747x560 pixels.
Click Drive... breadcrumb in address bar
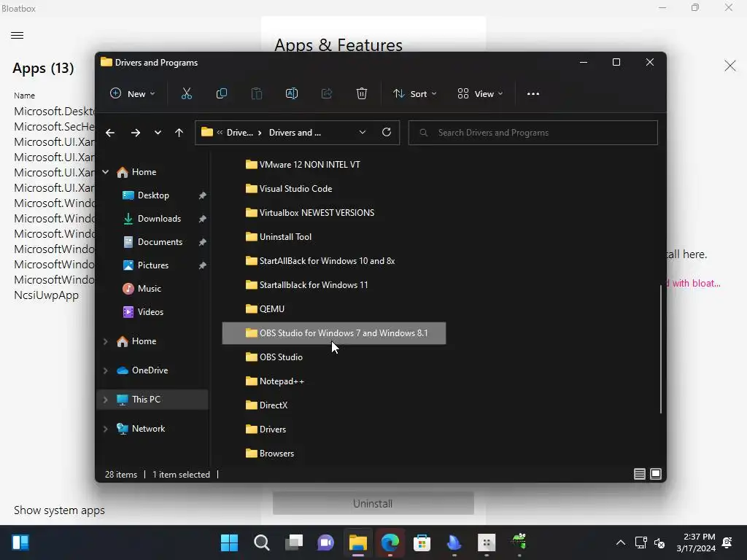[239, 133]
